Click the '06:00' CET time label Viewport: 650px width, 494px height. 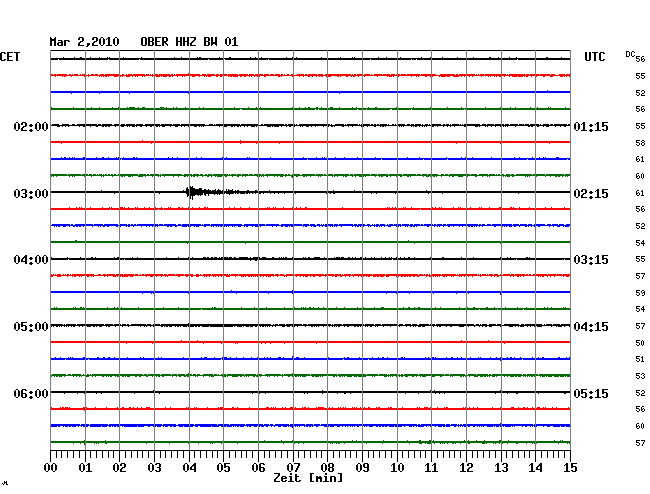coord(31,393)
